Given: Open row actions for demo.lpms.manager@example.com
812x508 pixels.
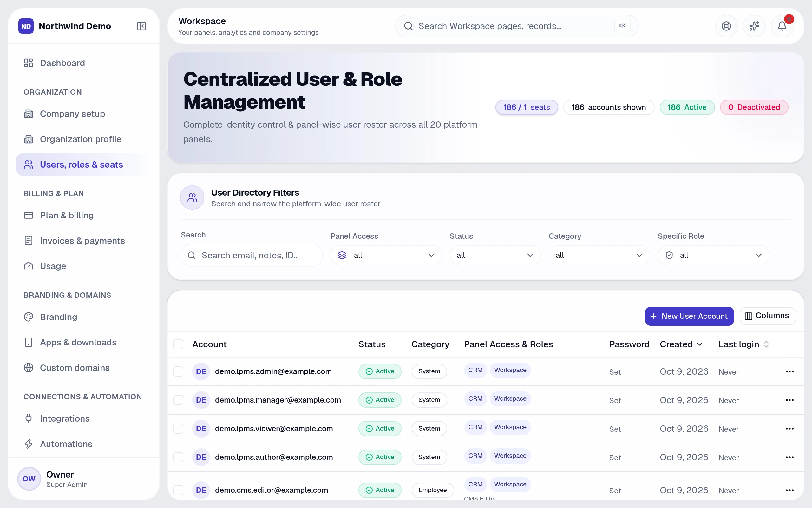Looking at the screenshot, I should [x=789, y=400].
